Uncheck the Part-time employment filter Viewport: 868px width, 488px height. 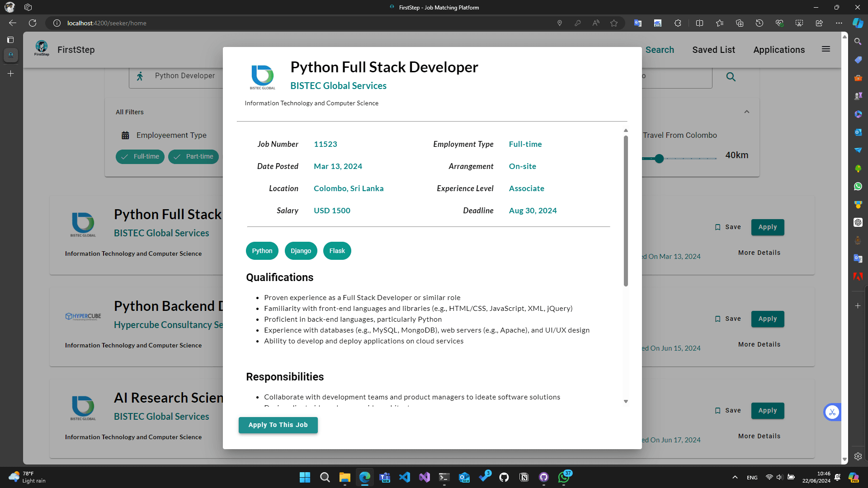pyautogui.click(x=193, y=157)
